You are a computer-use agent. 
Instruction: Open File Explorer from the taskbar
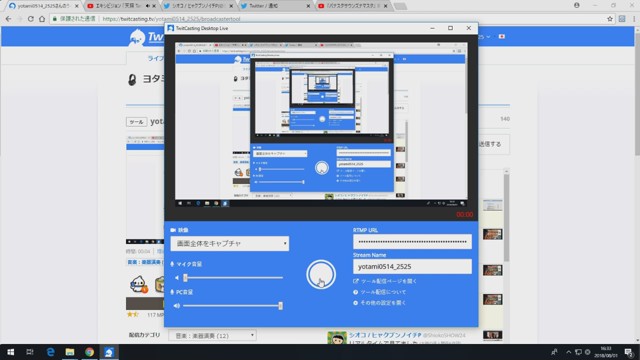(x=70, y=352)
